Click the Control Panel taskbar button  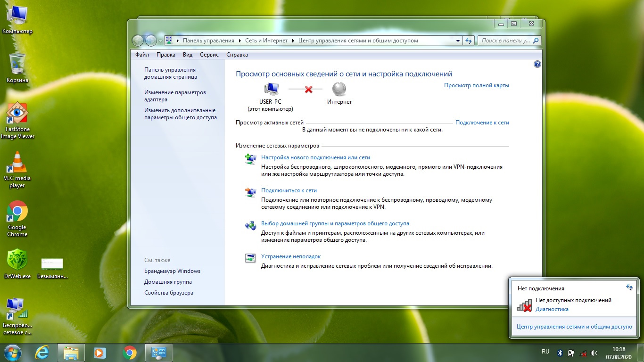pos(159,353)
